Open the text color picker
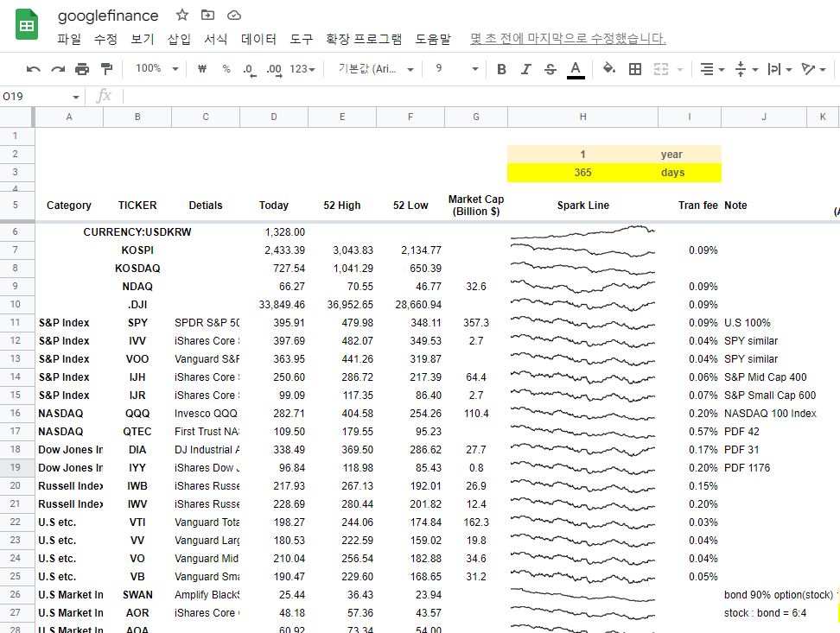 point(576,70)
